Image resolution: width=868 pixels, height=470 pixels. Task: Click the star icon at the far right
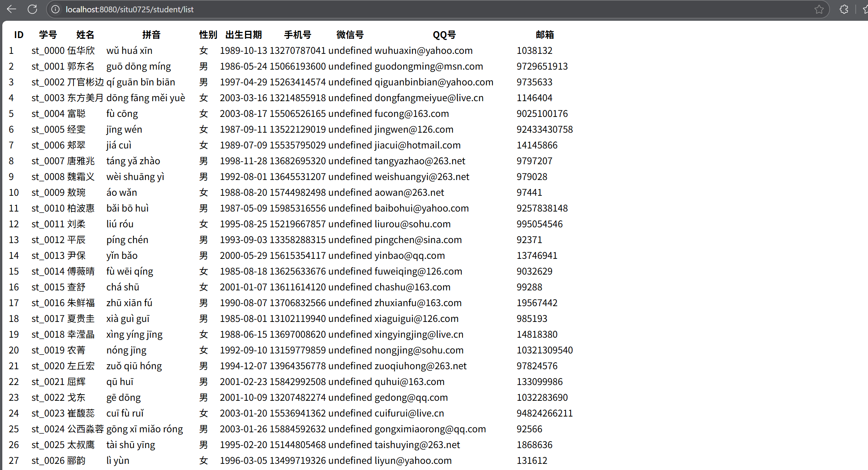(865, 9)
